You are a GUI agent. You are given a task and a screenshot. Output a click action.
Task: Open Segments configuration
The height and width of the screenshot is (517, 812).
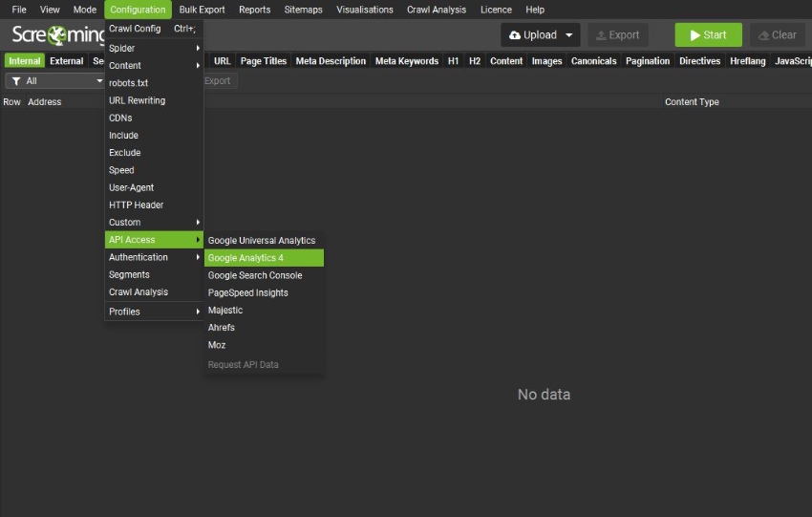(154, 274)
